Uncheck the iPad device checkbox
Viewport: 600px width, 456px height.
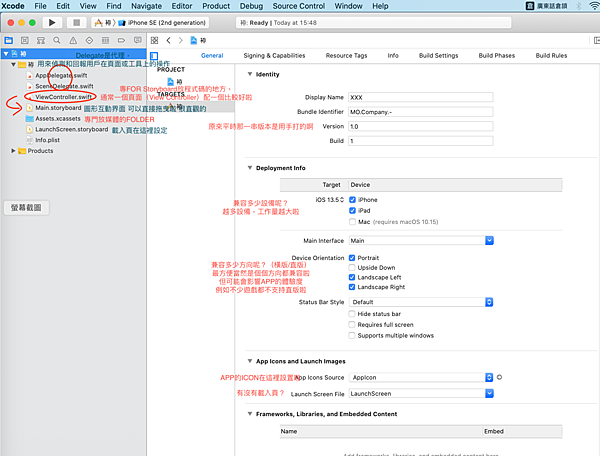(x=352, y=210)
